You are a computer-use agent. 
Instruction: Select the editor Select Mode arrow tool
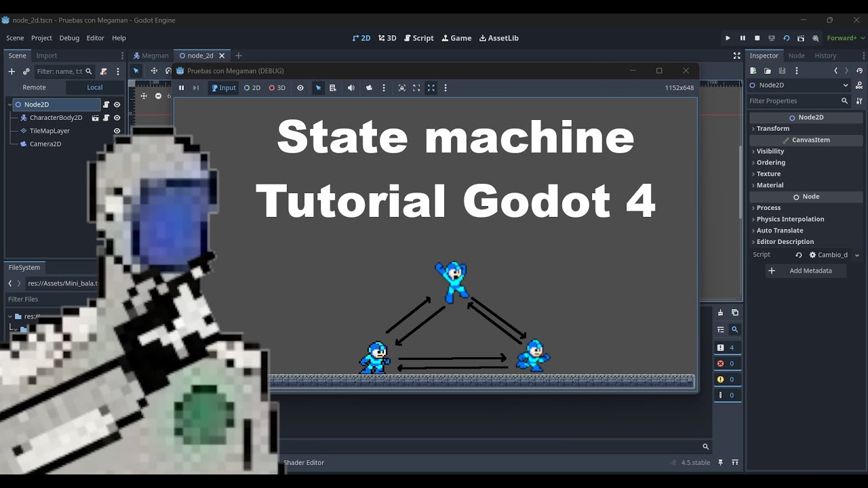136,70
